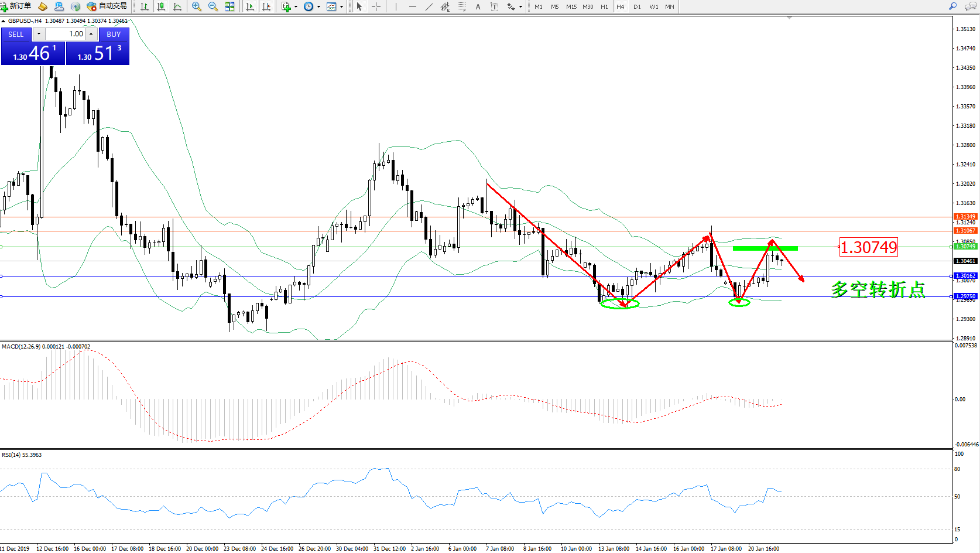980x553 pixels.
Task: Click the SELL button
Action: 16,35
